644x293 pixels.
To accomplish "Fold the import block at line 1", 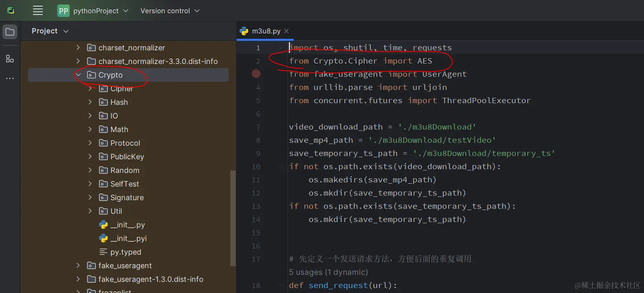I will click(281, 47).
